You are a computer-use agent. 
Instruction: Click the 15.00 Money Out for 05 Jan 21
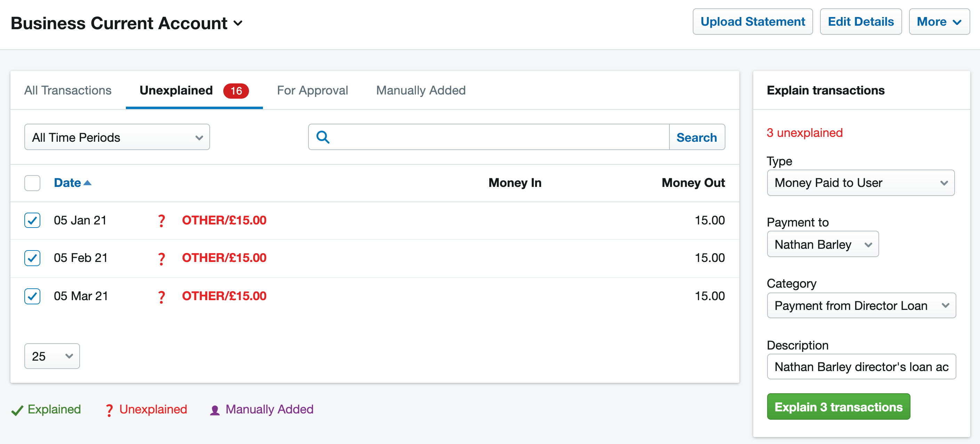pos(710,220)
